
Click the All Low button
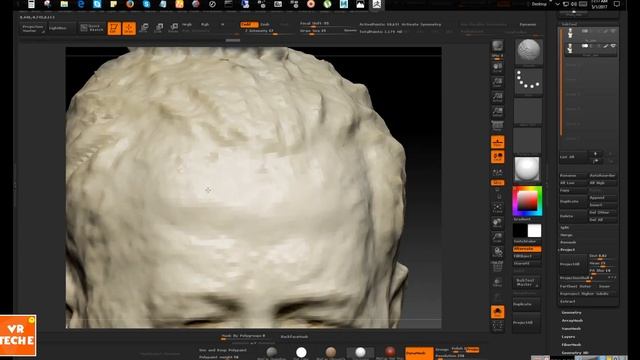[x=573, y=183]
